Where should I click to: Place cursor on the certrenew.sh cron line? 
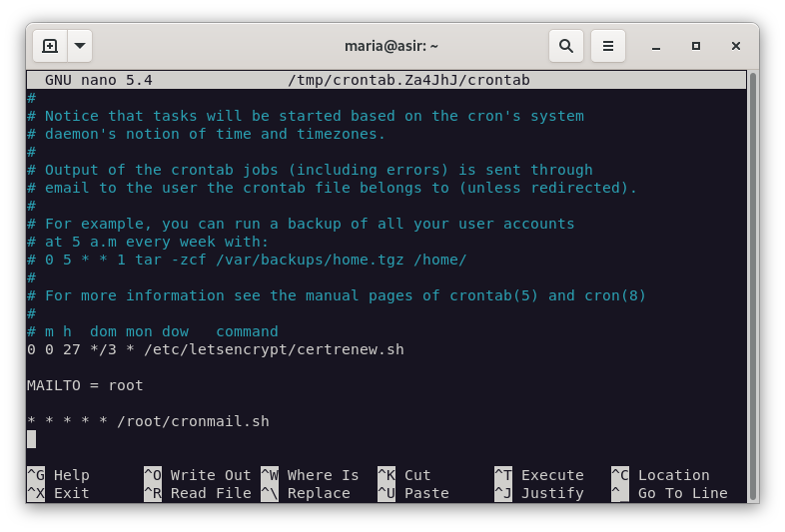click(215, 349)
